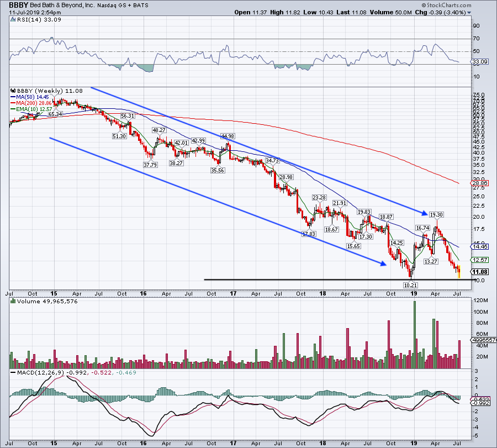Viewport: 497px width, 448px height.
Task: Click the tallest green volume bar near 120M
Action: tap(415, 335)
